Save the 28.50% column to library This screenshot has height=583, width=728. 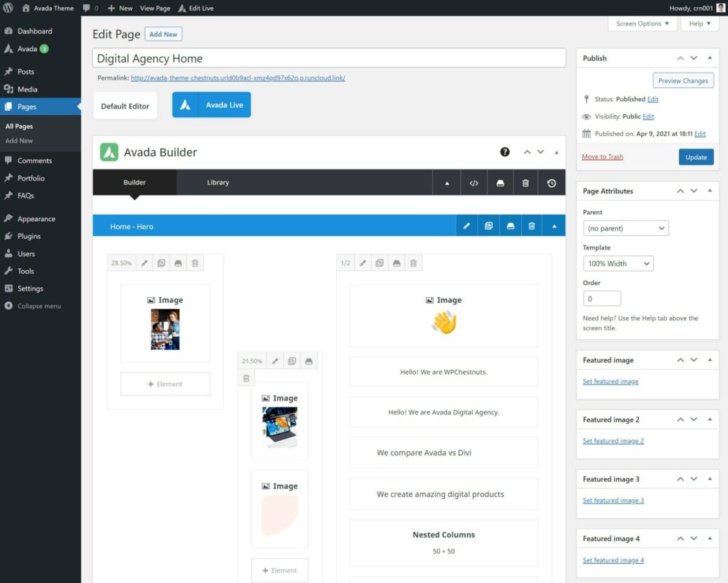[178, 263]
